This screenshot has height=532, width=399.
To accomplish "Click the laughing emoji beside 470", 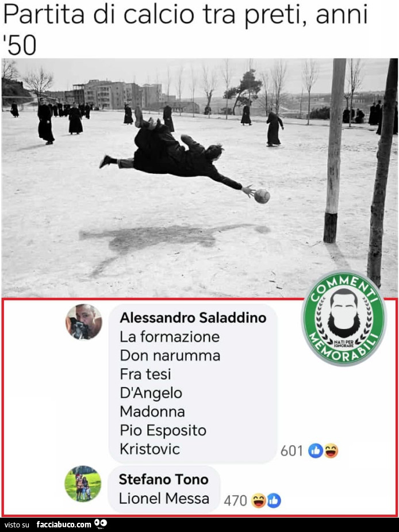I will click(x=259, y=501).
